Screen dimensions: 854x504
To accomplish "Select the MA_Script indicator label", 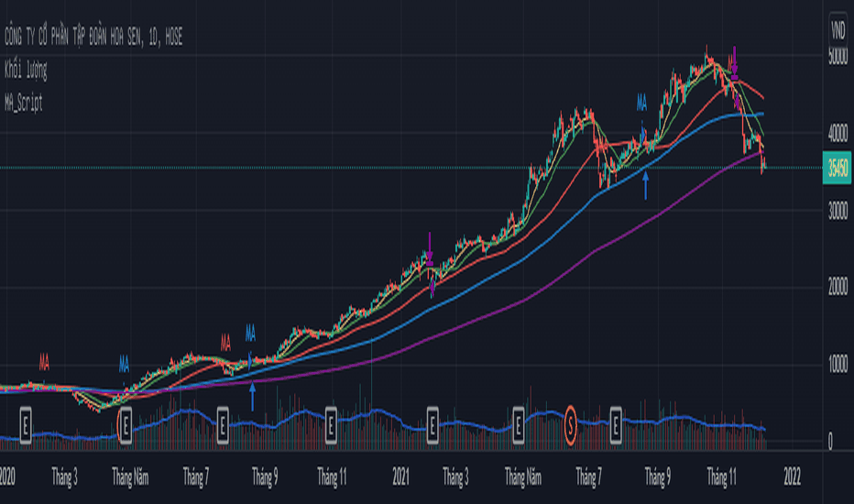I will coord(24,103).
